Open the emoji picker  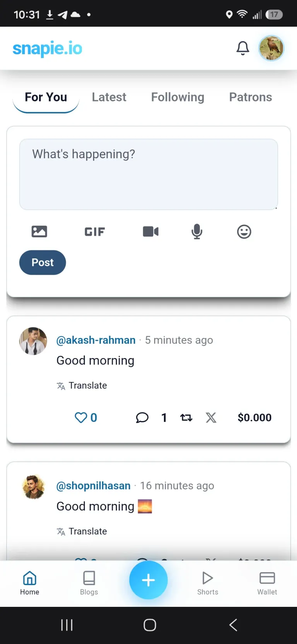(244, 232)
